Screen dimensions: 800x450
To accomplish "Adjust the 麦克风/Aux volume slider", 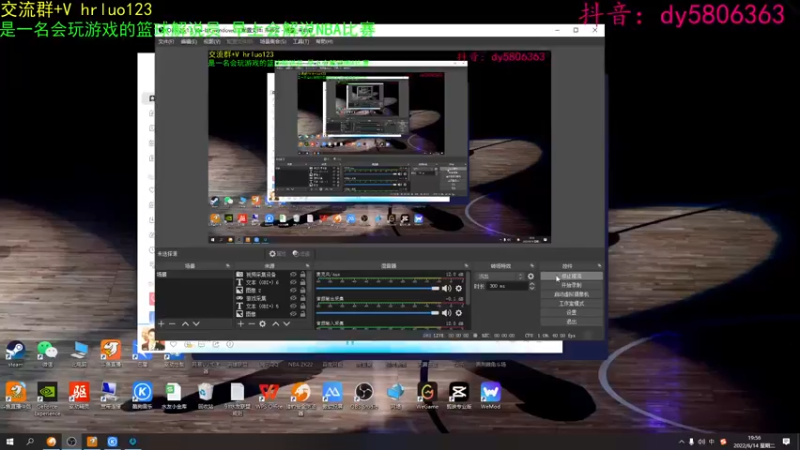I will [378, 288].
